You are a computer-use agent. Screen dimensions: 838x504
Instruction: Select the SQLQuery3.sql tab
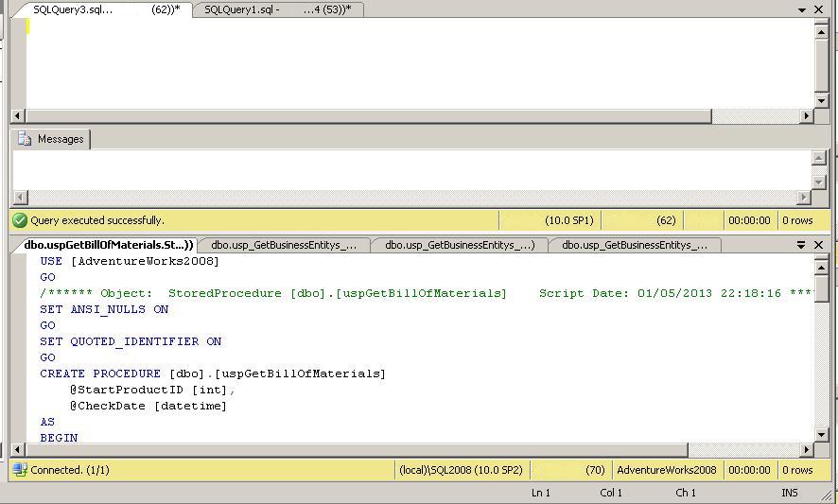click(104, 9)
